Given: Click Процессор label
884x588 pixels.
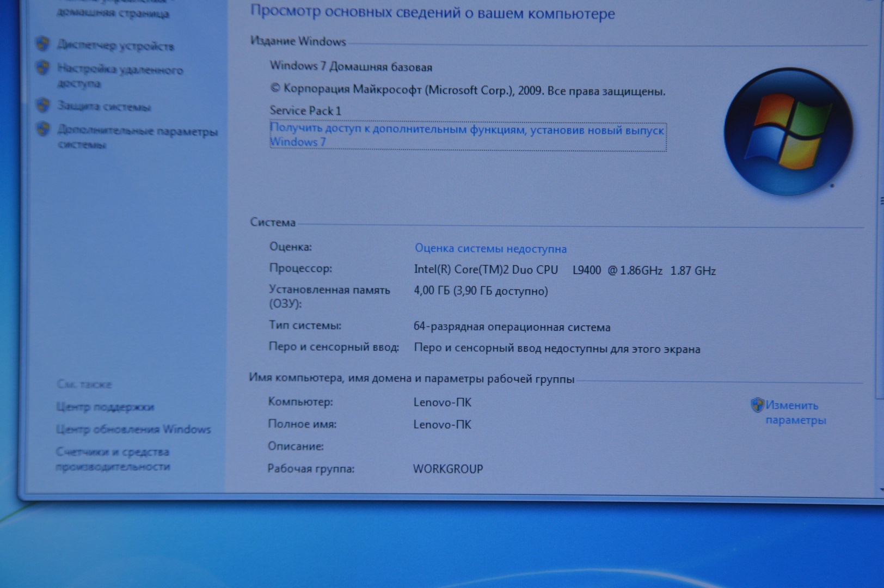Looking at the screenshot, I should pyautogui.click(x=300, y=268).
